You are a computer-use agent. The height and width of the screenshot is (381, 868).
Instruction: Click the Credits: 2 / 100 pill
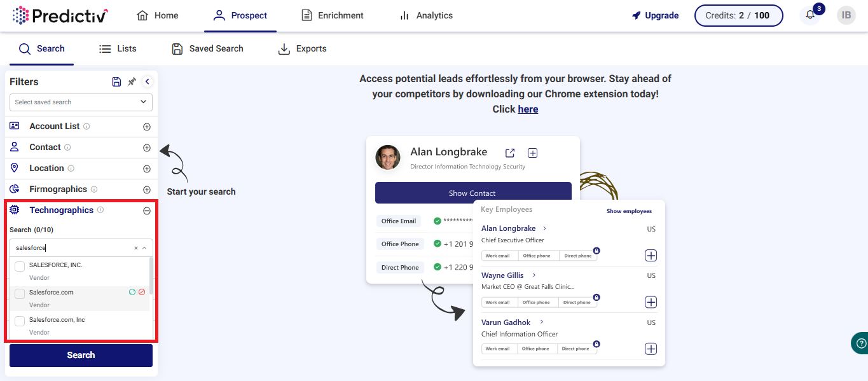pyautogui.click(x=739, y=15)
